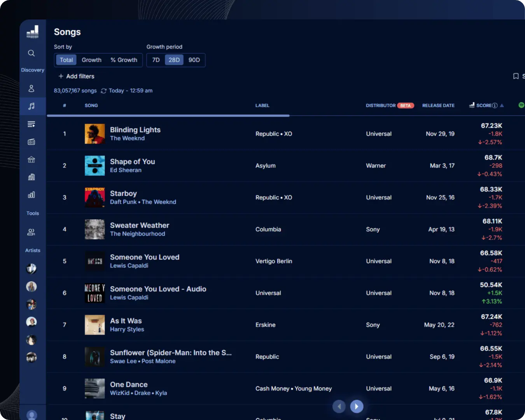Select the music note Songs icon

coord(31,106)
